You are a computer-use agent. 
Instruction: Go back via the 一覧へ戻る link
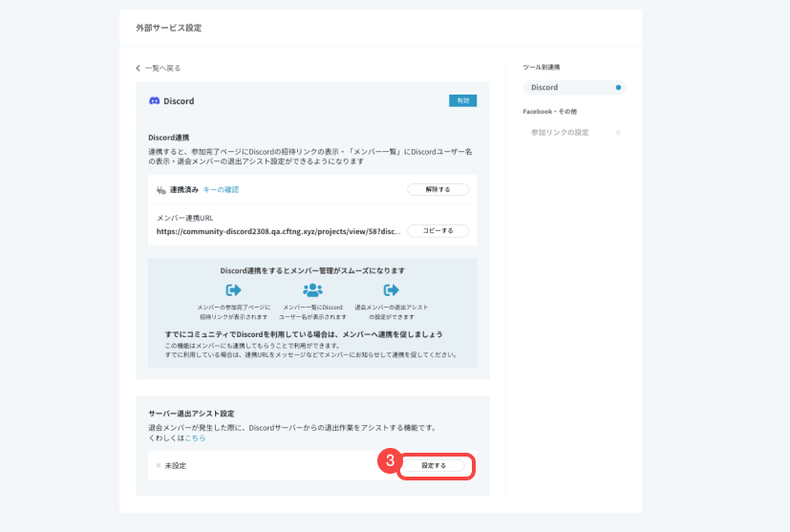pos(162,69)
